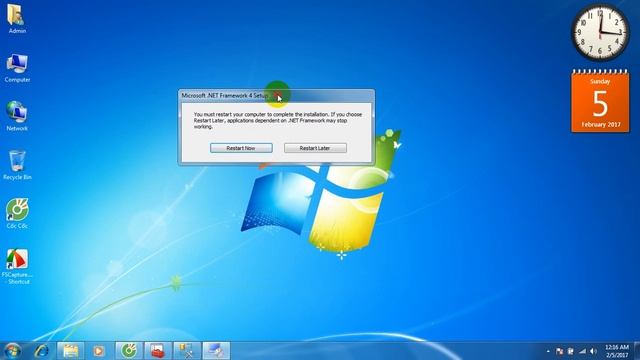
Task: Select the Computer desktop icon
Action: (17, 68)
